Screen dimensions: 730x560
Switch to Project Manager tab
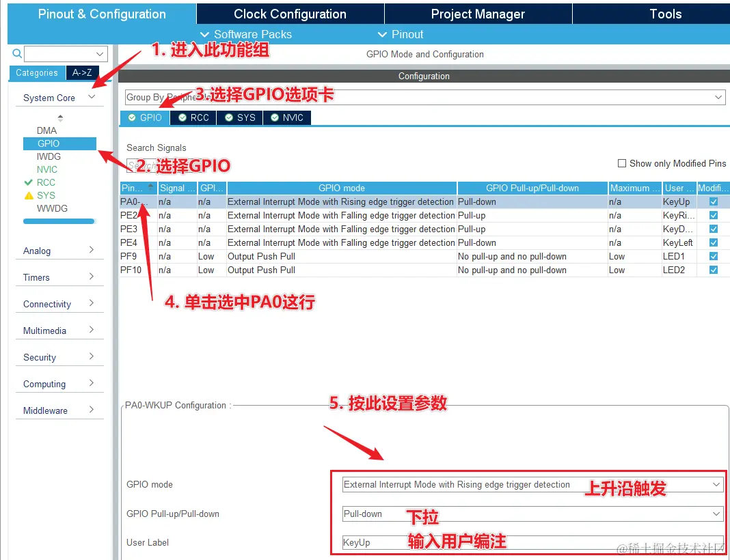(478, 14)
